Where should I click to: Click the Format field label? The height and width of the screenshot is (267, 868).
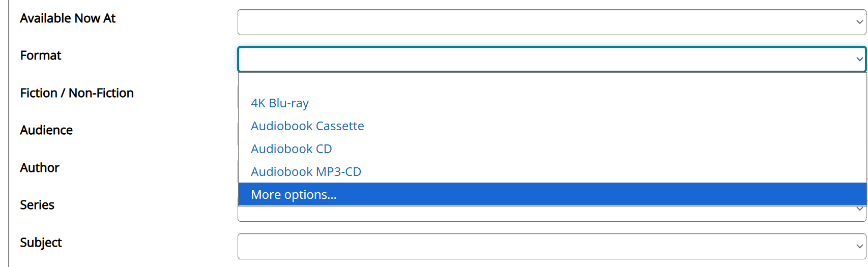[41, 55]
